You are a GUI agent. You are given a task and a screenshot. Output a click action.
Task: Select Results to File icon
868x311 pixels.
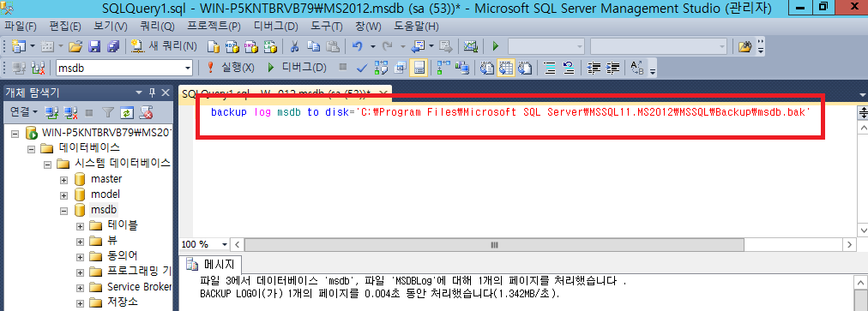pyautogui.click(x=524, y=68)
